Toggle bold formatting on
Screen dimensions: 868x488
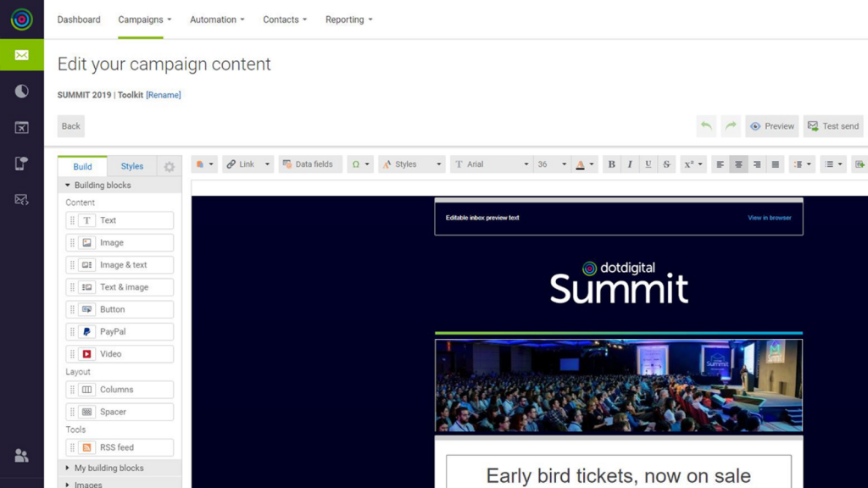point(611,164)
